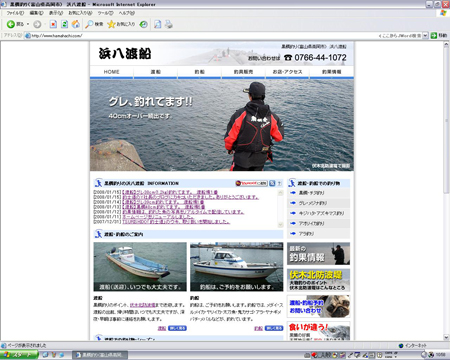Click the Go button beside address bar
450x360 pixels.
coord(439,35)
